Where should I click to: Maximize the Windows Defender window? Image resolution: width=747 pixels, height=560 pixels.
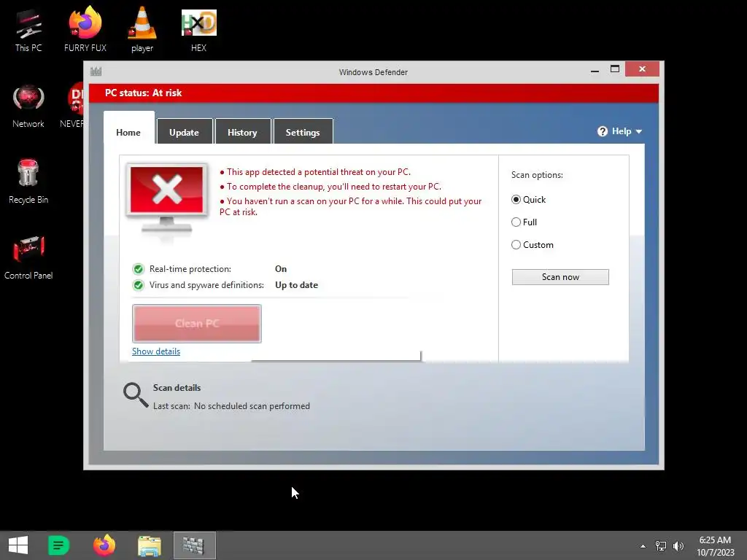pos(615,69)
